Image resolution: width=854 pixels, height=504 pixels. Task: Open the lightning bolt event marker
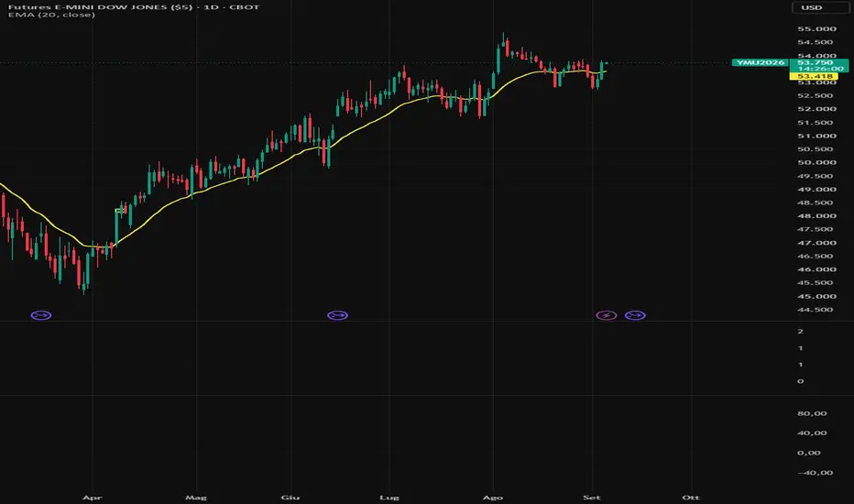607,315
